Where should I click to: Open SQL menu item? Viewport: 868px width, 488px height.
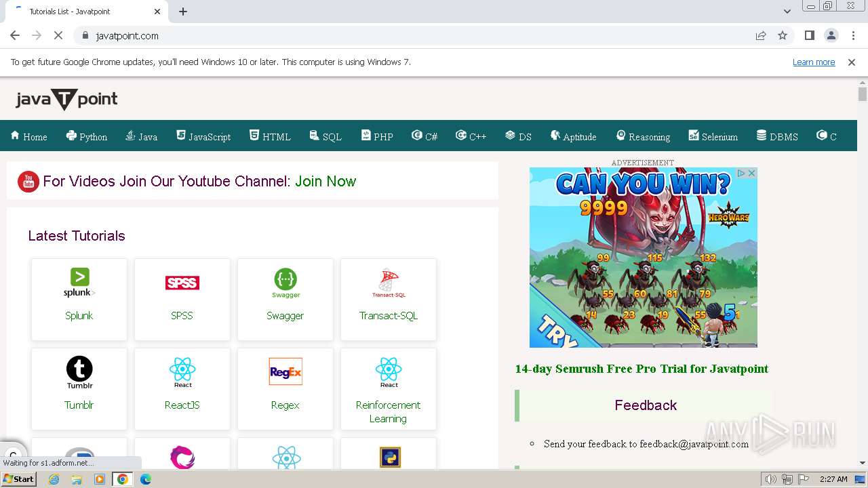325,136
